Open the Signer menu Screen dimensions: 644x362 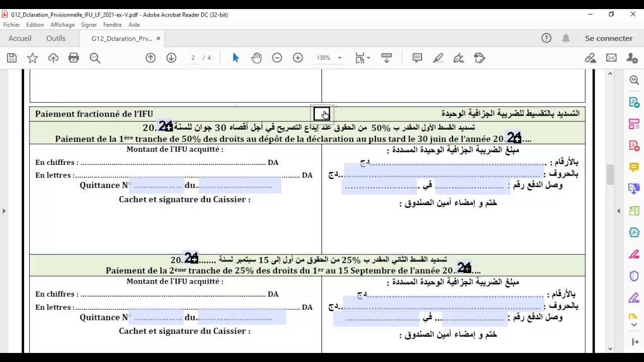pos(89,25)
